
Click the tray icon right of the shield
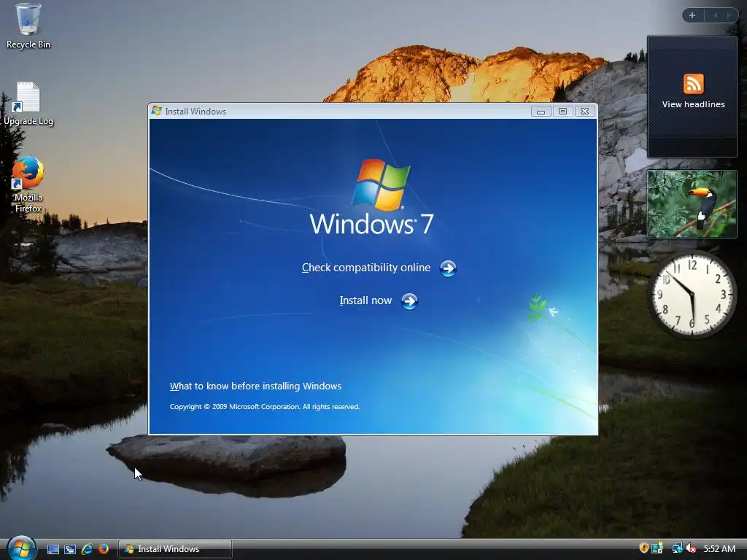tap(657, 548)
